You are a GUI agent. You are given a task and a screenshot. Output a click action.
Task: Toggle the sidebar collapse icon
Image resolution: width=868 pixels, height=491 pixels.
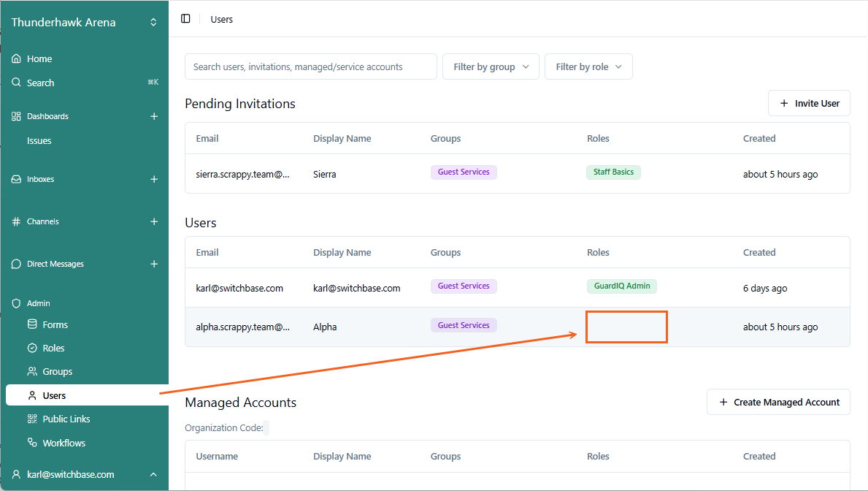pyautogui.click(x=185, y=19)
